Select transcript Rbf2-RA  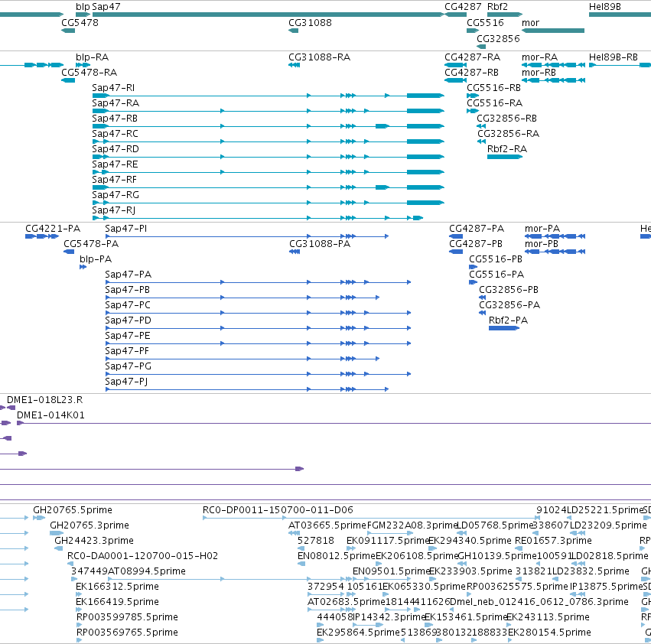(505, 157)
